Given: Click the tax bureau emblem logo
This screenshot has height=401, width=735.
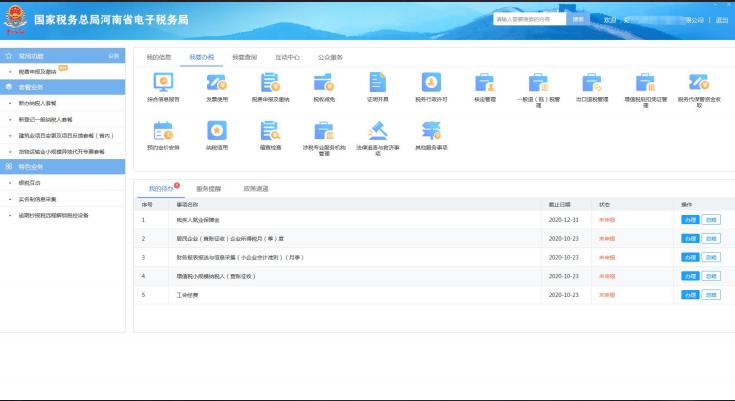Looking at the screenshot, I should click(x=15, y=19).
